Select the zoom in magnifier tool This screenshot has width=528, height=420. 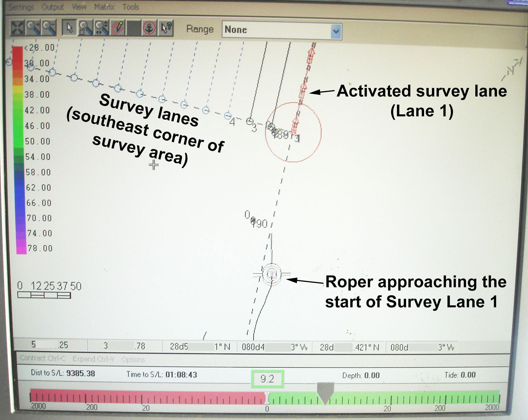tap(33, 28)
